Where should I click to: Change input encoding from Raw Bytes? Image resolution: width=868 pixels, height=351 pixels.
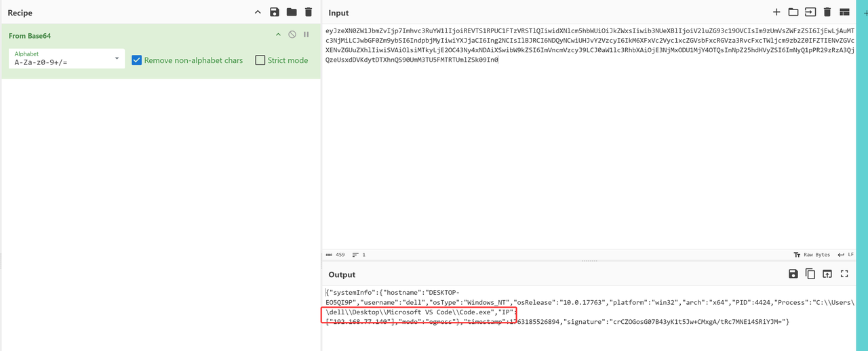coord(812,255)
